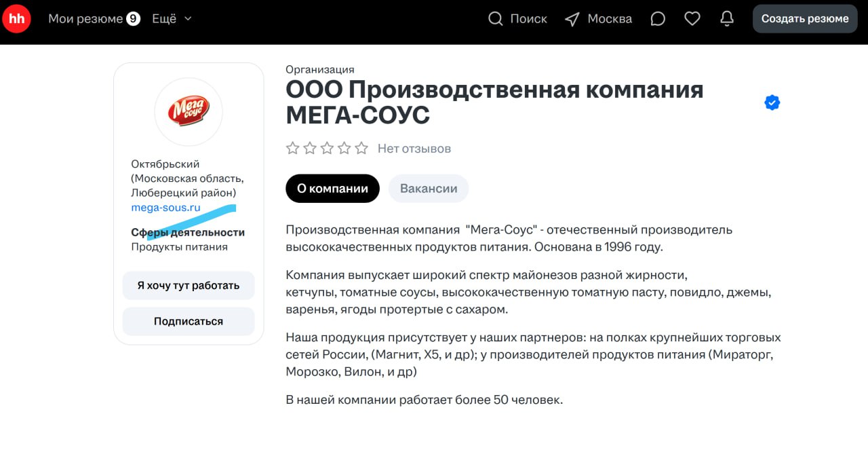
Task: Change the region from Москва
Action: (x=610, y=19)
